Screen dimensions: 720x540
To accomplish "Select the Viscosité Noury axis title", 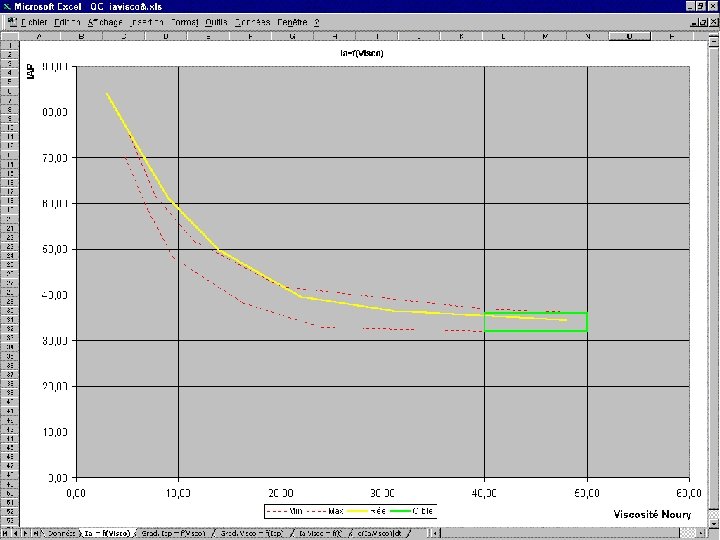I will pyautogui.click(x=652, y=514).
